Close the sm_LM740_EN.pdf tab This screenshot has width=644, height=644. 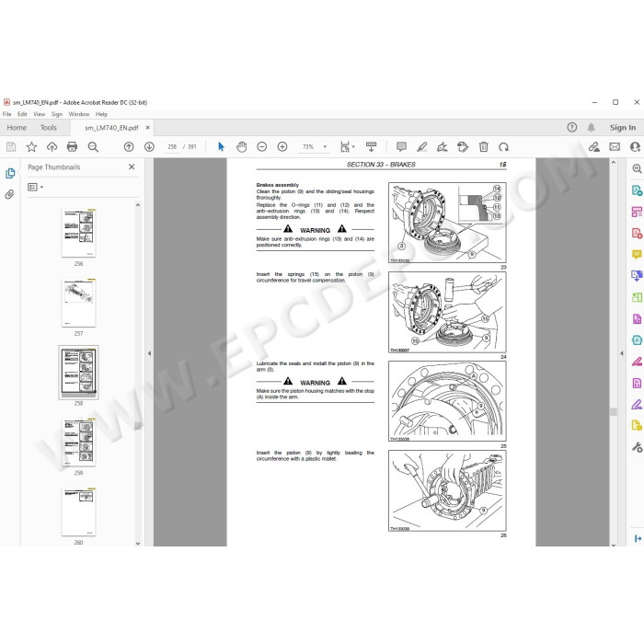coord(147,128)
